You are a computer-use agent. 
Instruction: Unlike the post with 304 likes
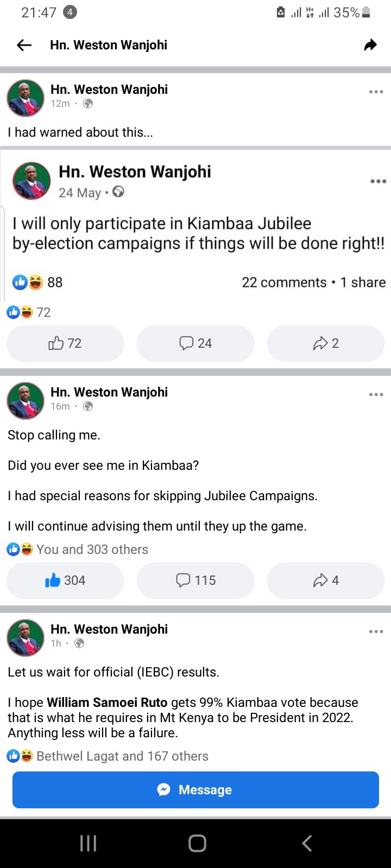[65, 580]
